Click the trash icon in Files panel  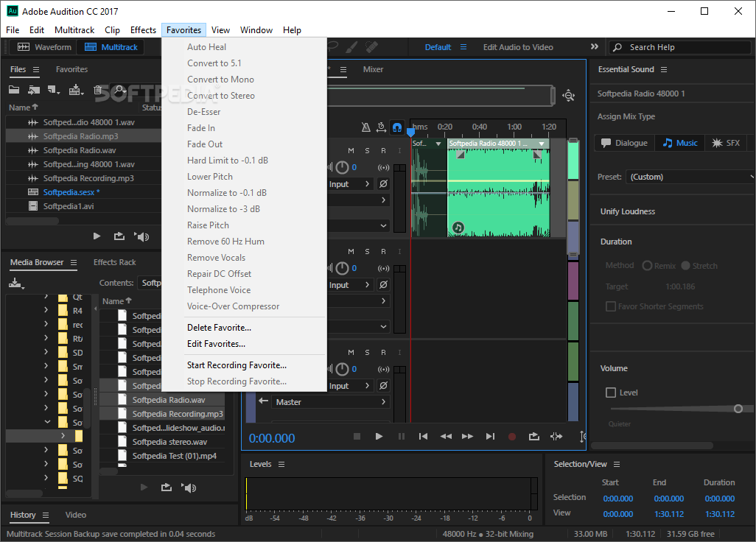97,90
